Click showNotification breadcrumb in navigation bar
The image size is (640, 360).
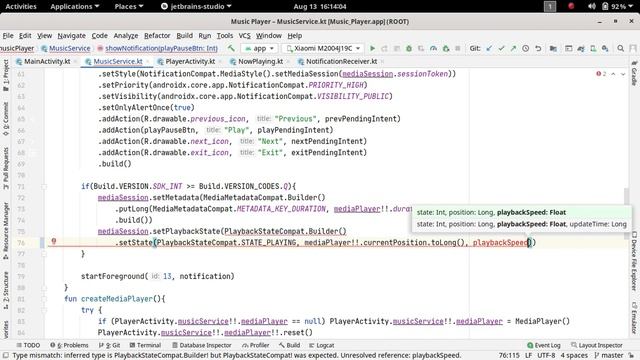click(158, 48)
